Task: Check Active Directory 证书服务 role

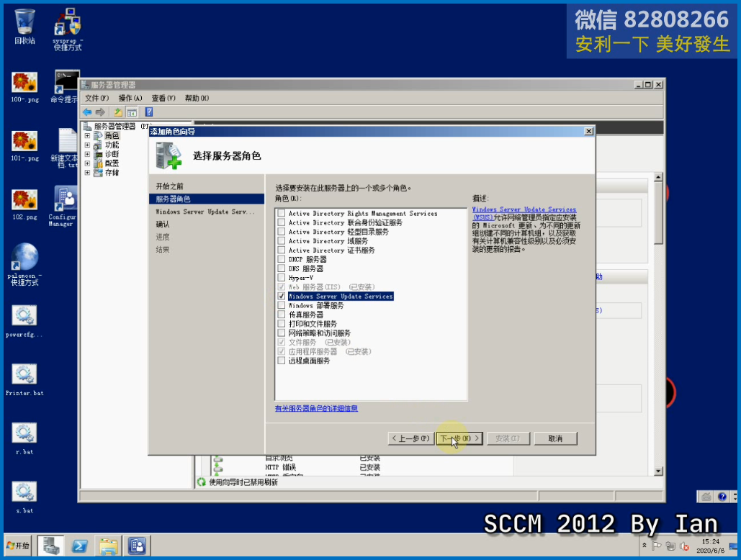Action: tap(281, 250)
